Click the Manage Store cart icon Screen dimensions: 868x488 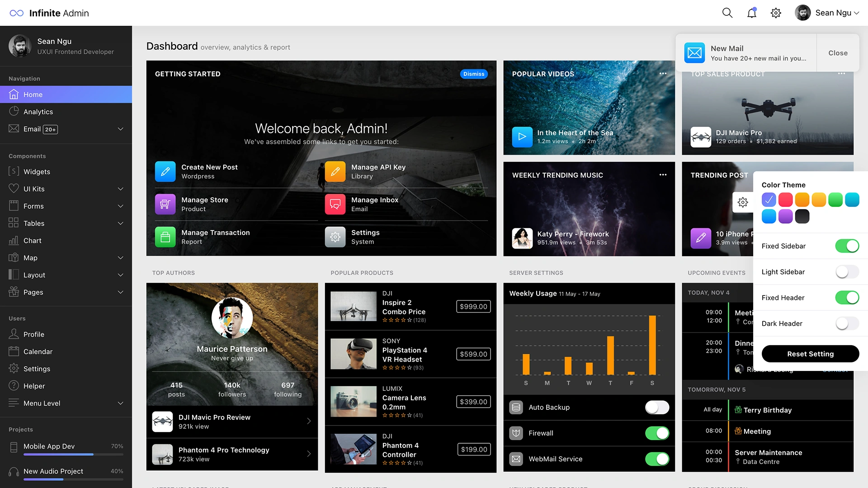(165, 204)
